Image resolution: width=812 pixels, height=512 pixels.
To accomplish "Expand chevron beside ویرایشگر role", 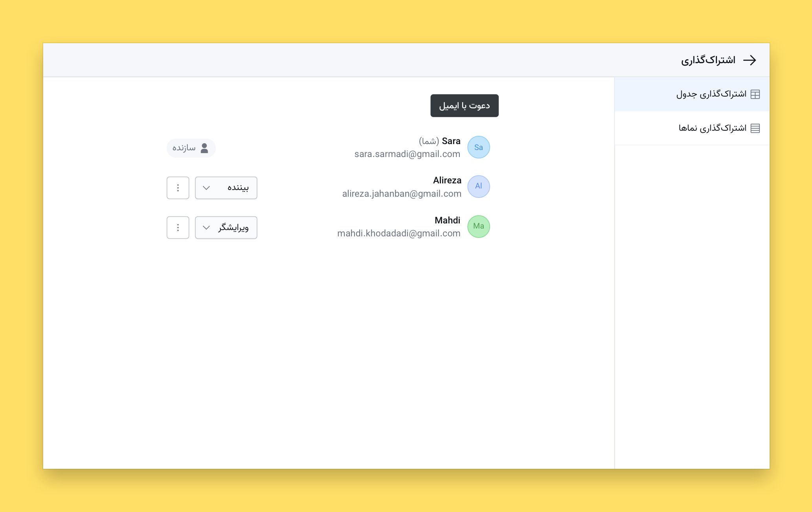I will coord(206,228).
